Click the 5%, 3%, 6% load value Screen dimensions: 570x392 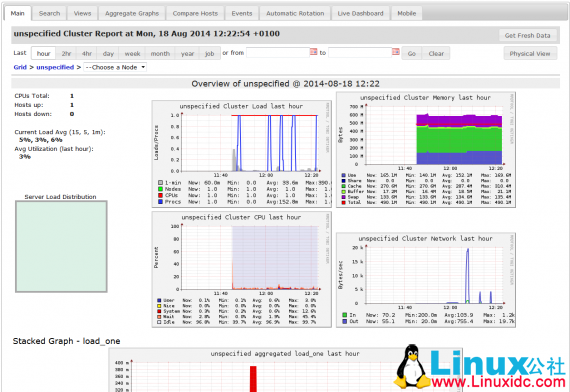click(x=41, y=140)
